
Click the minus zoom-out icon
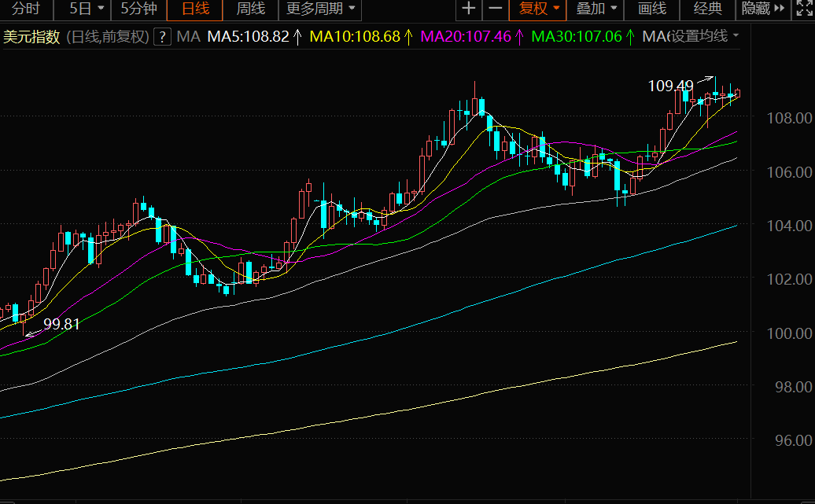coord(495,9)
